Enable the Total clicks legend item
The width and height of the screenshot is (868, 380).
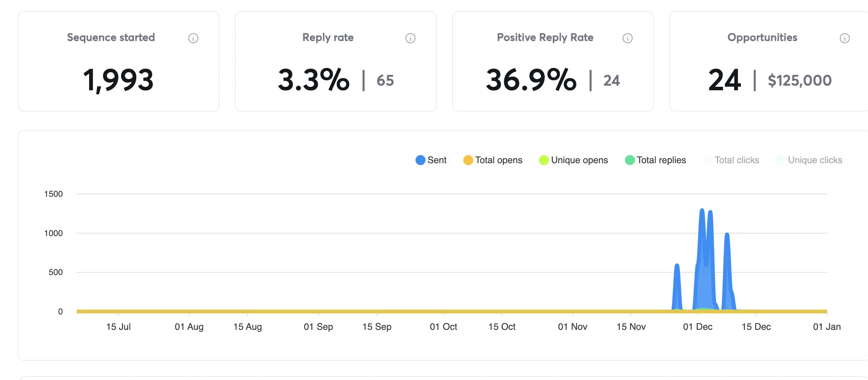[731, 160]
